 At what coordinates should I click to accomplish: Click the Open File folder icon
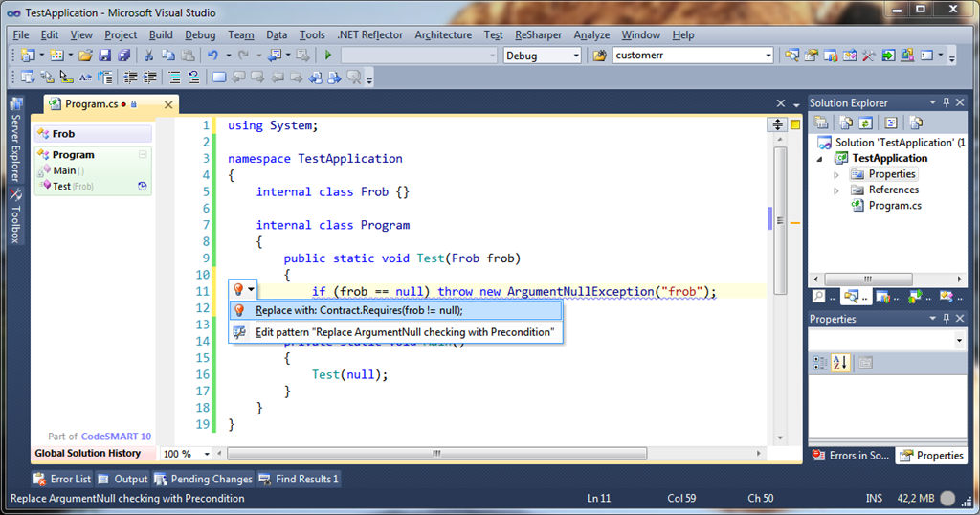pos(85,55)
